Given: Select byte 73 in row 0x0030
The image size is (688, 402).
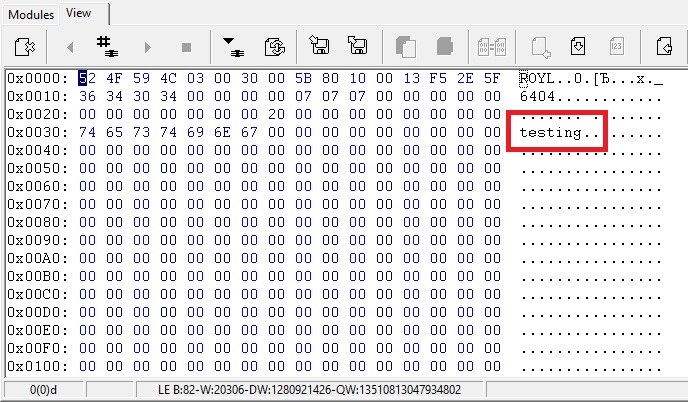Looking at the screenshot, I should [x=141, y=133].
